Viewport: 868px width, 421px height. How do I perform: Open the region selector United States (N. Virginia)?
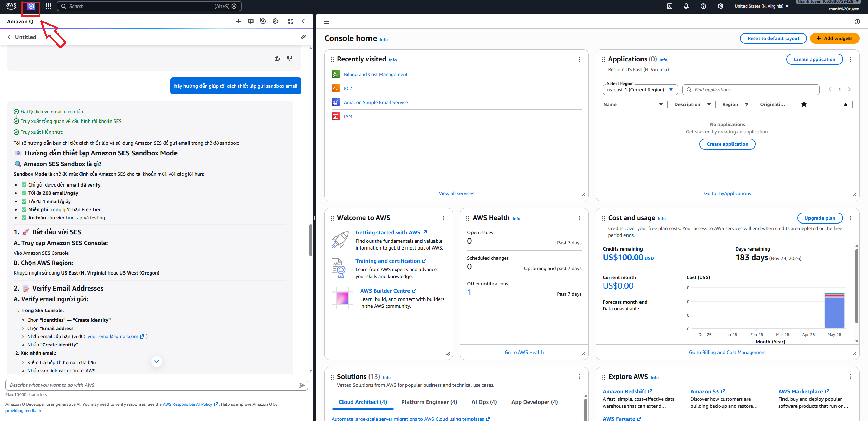click(762, 6)
